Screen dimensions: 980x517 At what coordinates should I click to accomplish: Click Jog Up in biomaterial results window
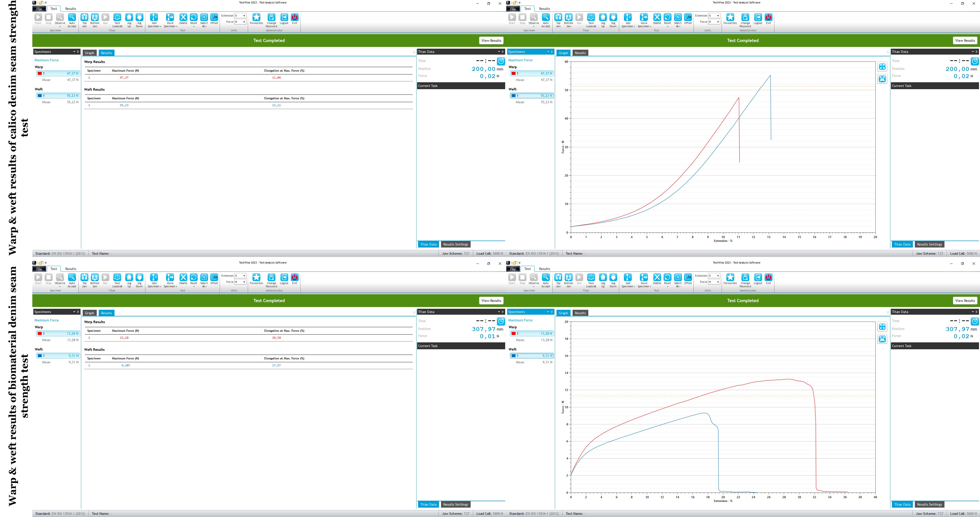[x=129, y=280]
